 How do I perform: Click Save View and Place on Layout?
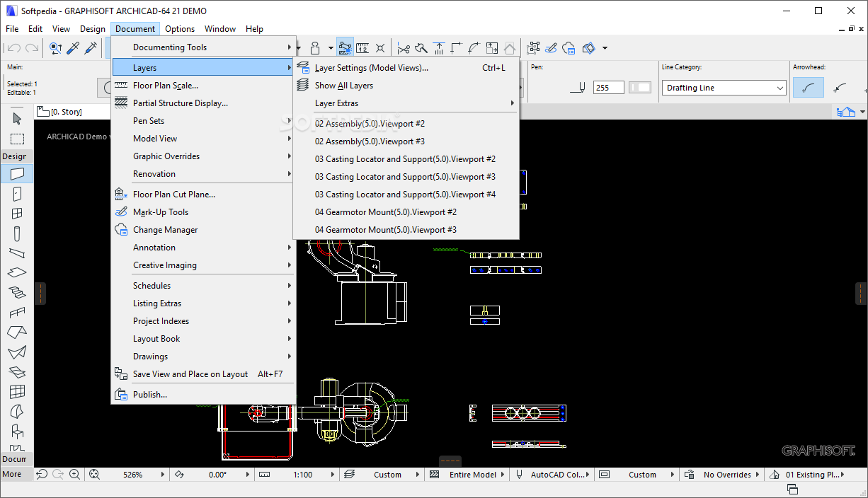203,374
